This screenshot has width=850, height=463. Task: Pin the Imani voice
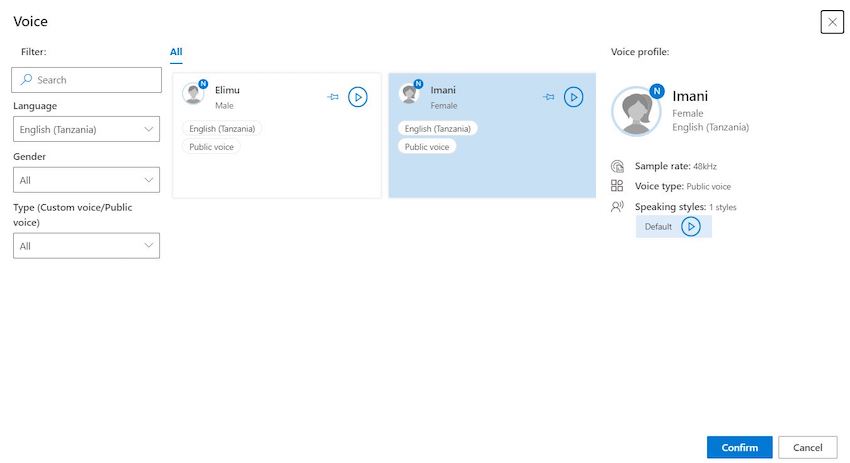point(549,97)
